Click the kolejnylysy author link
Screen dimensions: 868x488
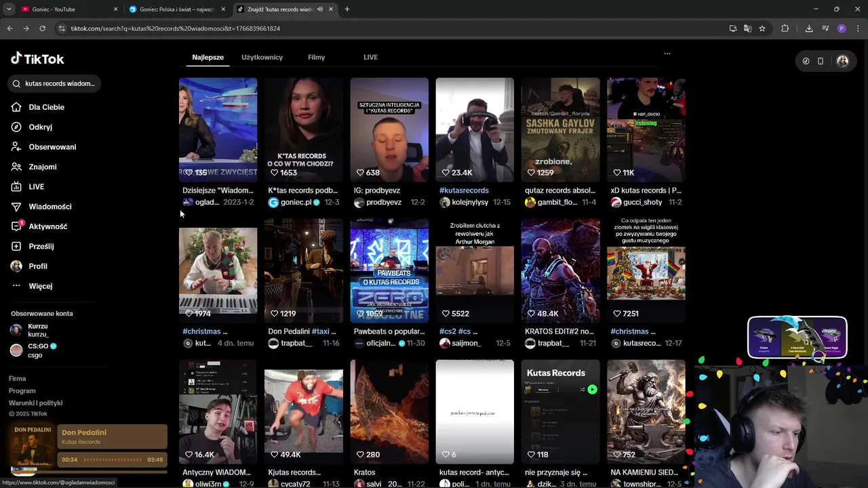pyautogui.click(x=465, y=203)
